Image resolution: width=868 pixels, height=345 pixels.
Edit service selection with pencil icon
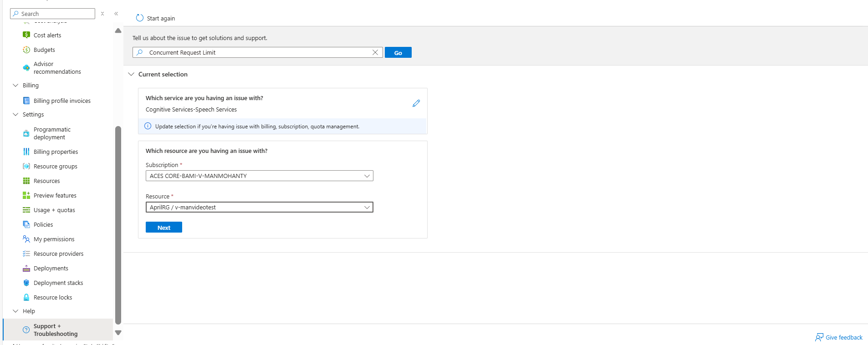[416, 103]
